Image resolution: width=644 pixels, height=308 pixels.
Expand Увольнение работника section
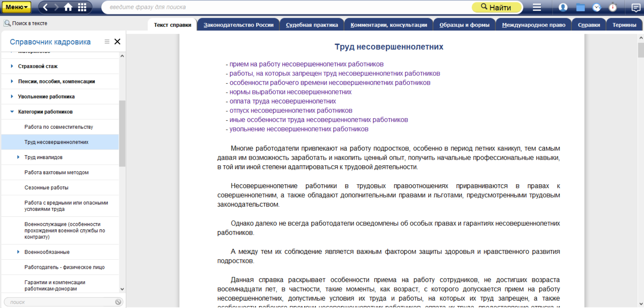(12, 96)
